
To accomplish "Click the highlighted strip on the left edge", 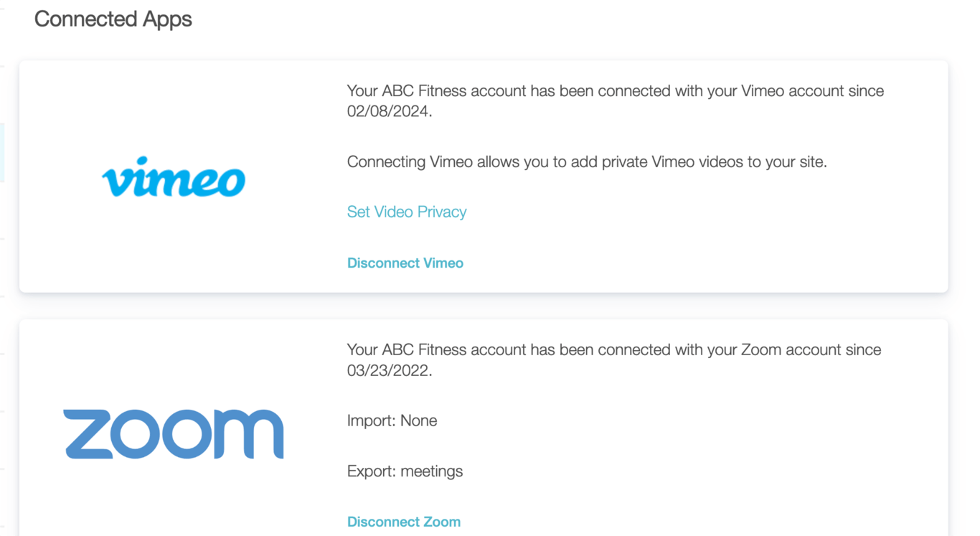I will pyautogui.click(x=2, y=151).
